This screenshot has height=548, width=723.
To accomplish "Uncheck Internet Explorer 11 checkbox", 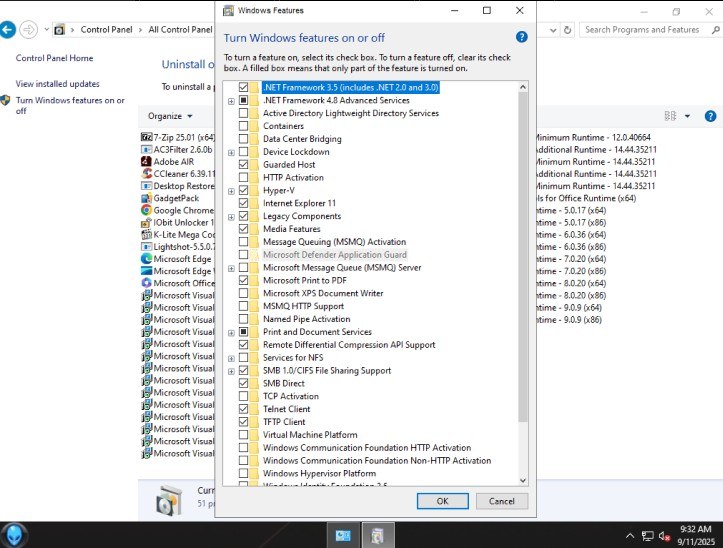I will tap(243, 203).
